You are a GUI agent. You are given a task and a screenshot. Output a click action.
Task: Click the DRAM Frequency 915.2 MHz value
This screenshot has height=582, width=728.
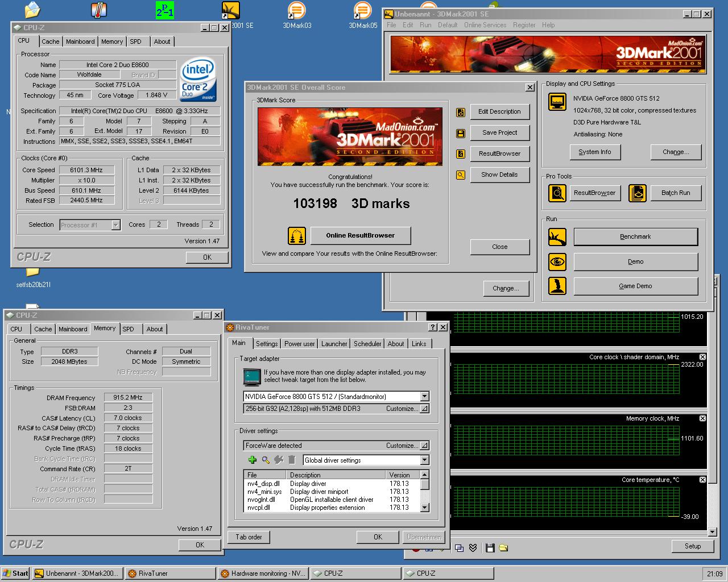(128, 398)
